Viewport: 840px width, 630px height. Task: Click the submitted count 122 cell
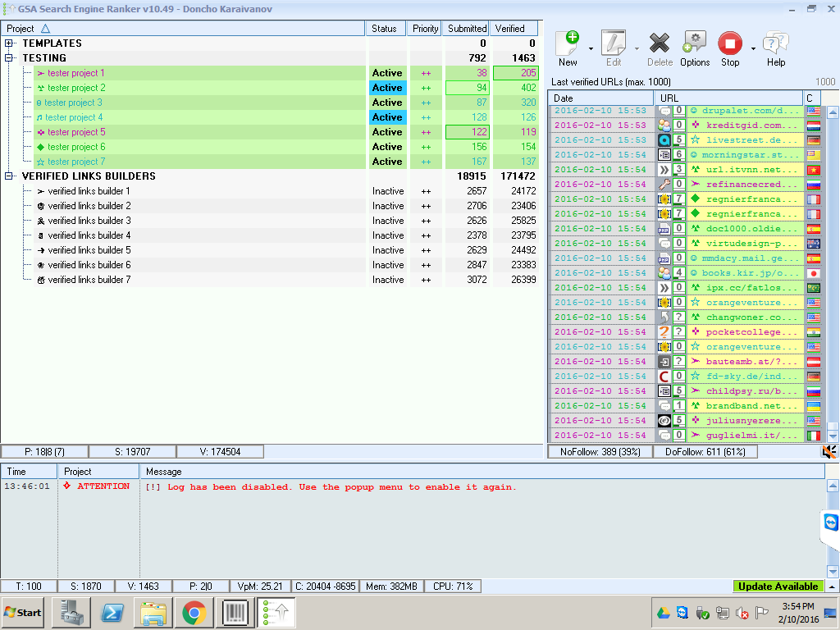pos(467,132)
